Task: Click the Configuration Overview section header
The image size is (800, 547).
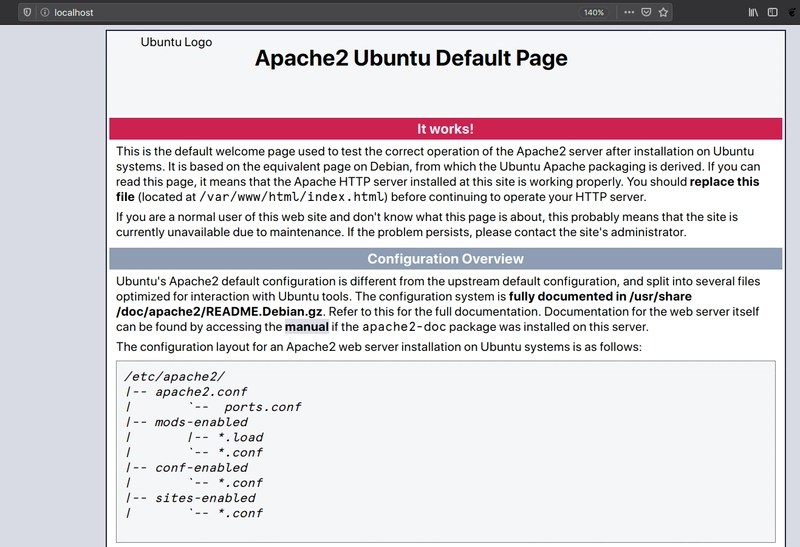Action: tap(445, 259)
